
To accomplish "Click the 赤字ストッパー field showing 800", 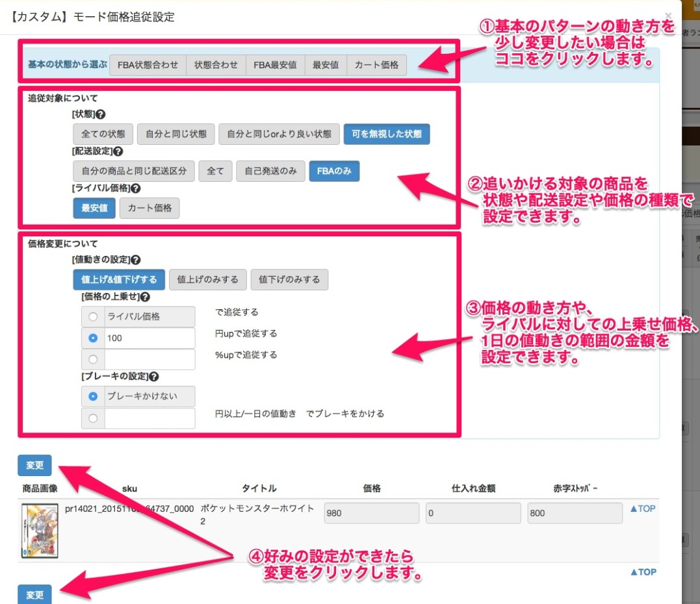I will coord(575,513).
